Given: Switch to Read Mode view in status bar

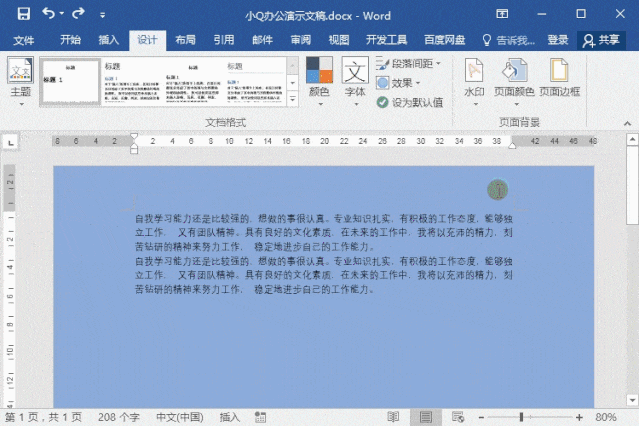Looking at the screenshot, I should click(393, 417).
